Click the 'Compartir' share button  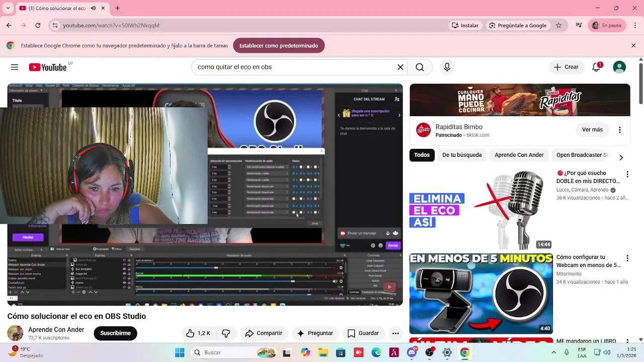pos(263,333)
